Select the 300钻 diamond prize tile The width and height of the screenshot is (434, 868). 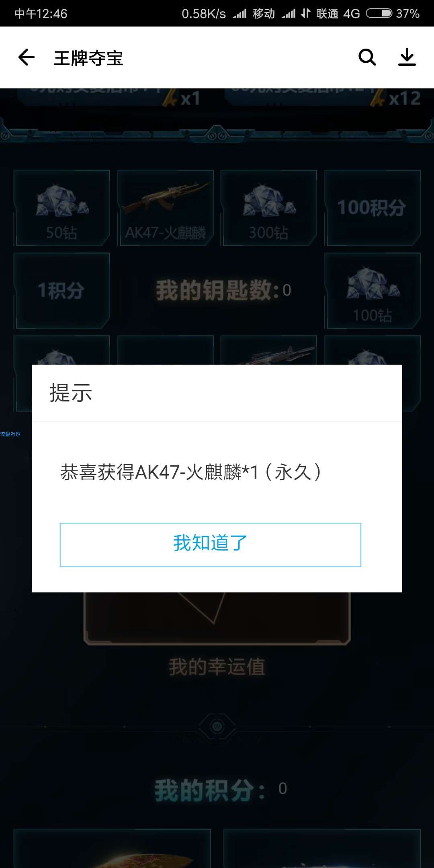(x=268, y=208)
